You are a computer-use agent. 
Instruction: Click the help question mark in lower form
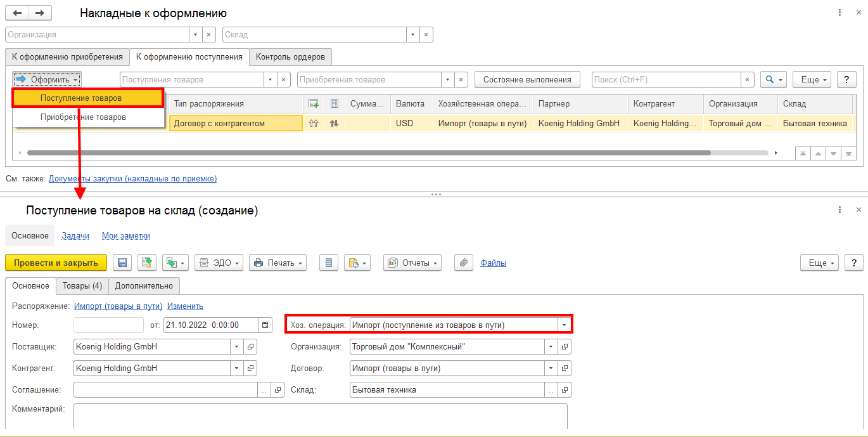(853, 263)
